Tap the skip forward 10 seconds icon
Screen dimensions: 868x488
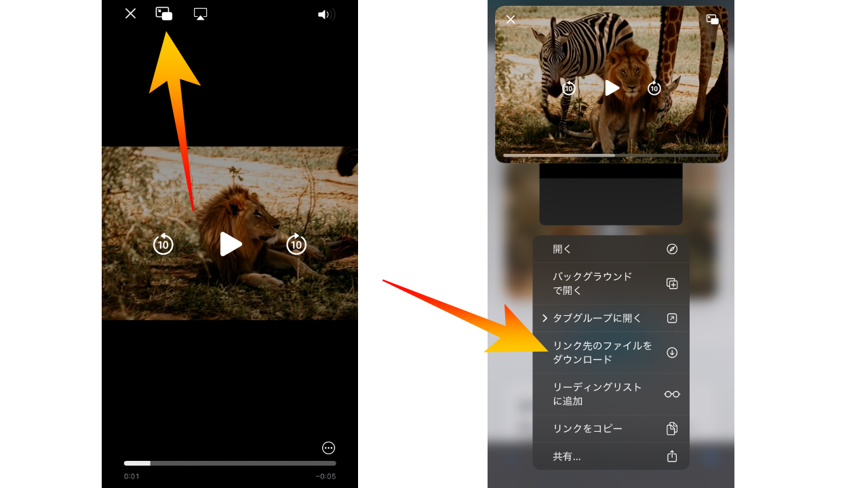(x=296, y=245)
